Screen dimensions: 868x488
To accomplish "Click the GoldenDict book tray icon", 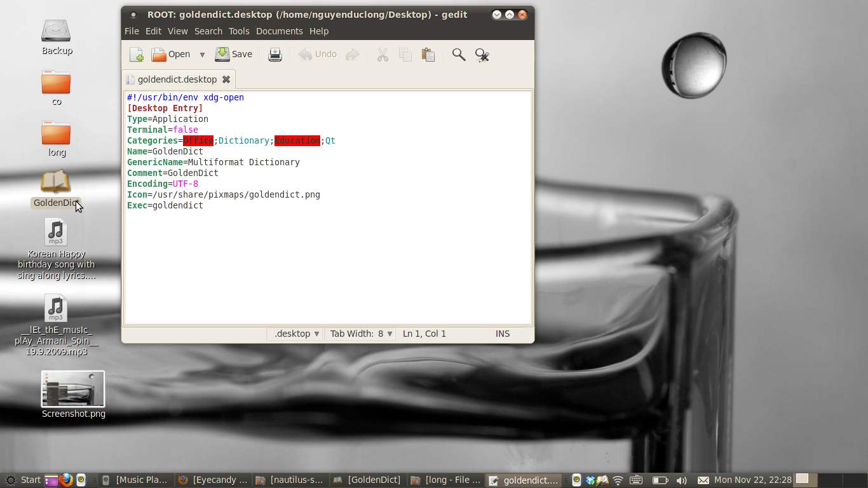I will 602,480.
